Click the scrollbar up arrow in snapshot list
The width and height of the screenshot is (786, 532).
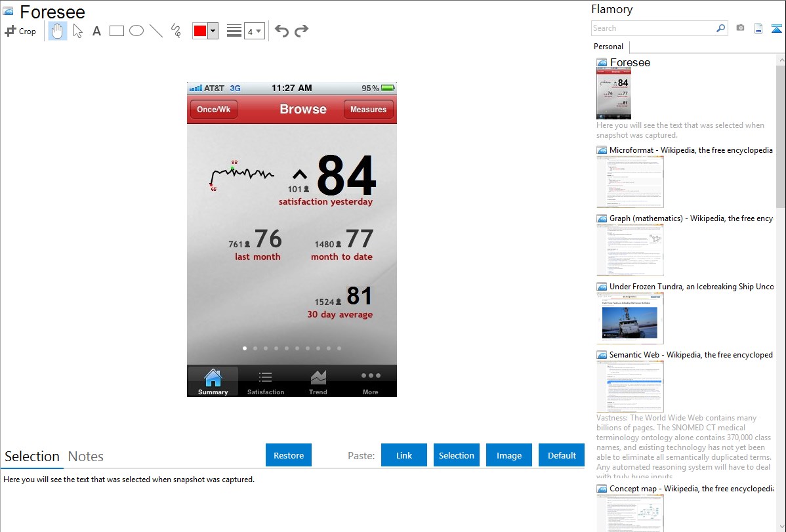(781, 60)
